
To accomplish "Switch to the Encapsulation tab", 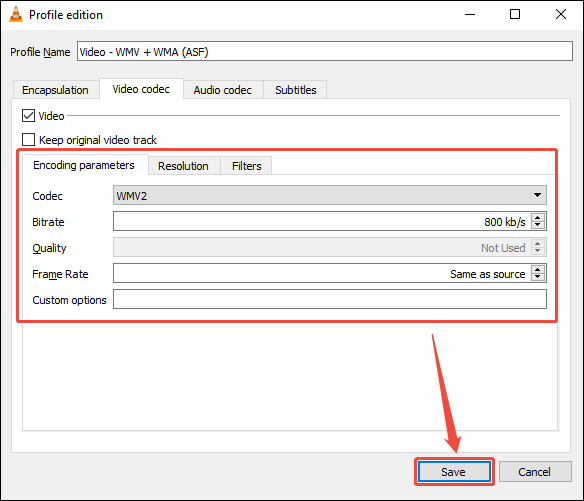I will click(x=55, y=90).
